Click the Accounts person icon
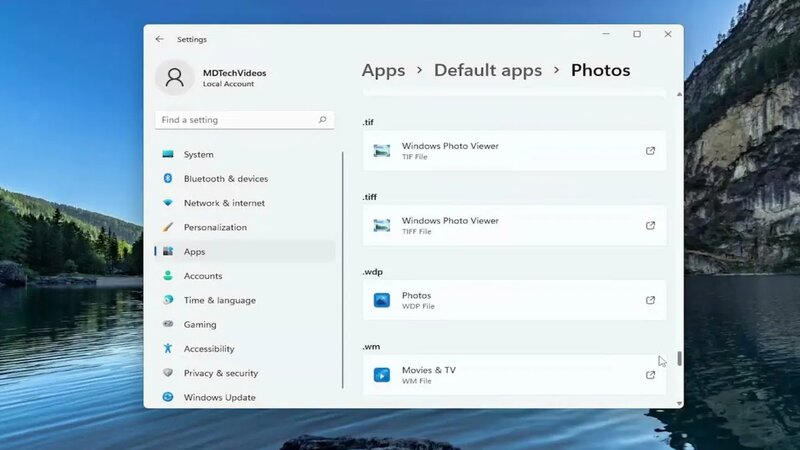Viewport: 800px width, 450px height. (x=168, y=276)
